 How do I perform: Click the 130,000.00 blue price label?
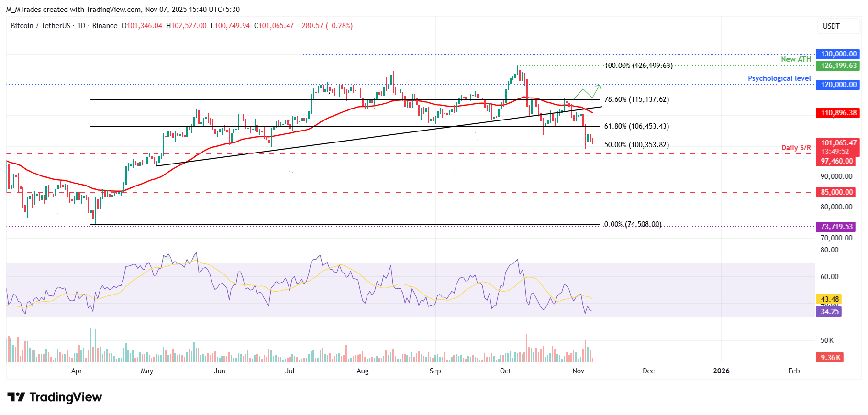tap(838, 54)
